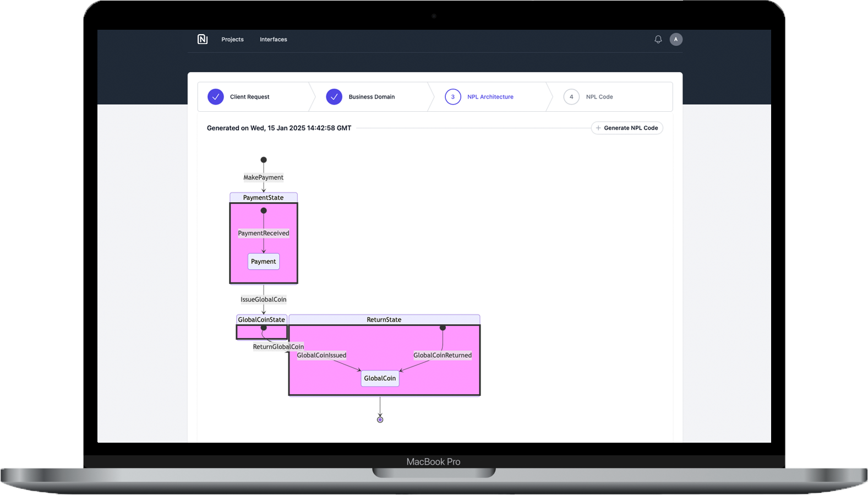The image size is (868, 495).
Task: Click the step 4 number circle
Action: click(571, 97)
